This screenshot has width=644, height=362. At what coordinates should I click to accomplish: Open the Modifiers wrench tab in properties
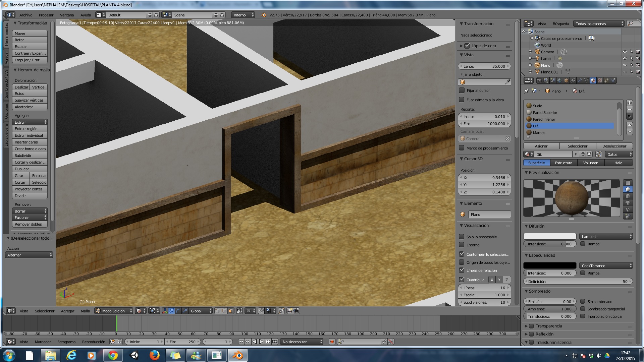click(x=580, y=80)
